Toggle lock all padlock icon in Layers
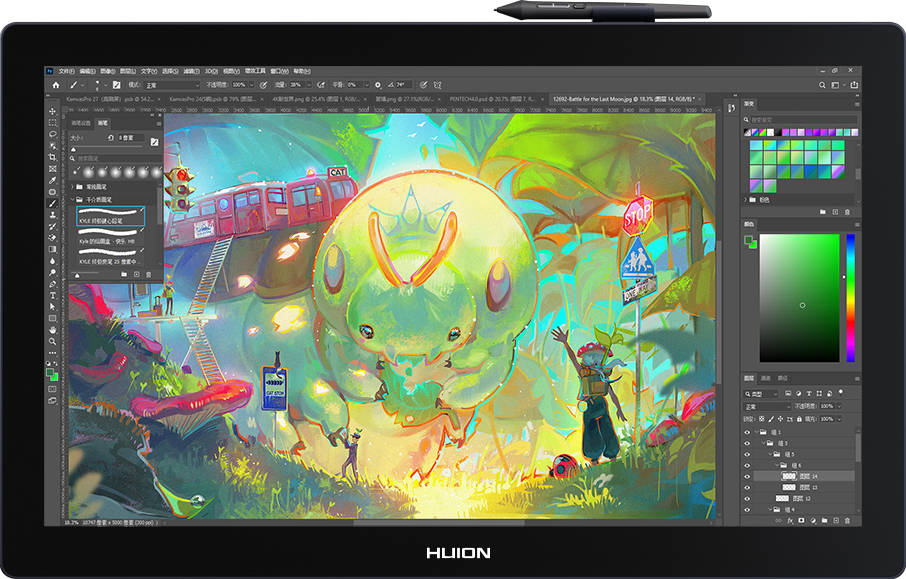Image resolution: width=906 pixels, height=579 pixels. (799, 419)
